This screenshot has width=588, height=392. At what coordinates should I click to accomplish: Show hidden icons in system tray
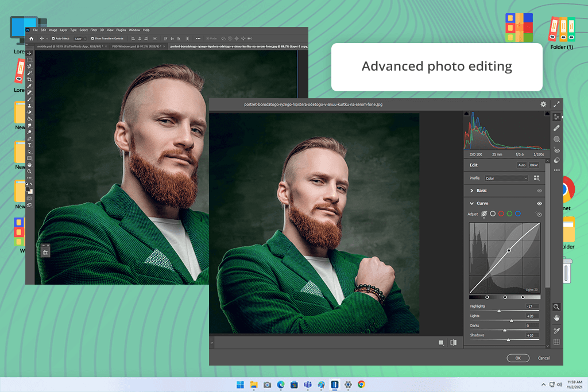pos(543,385)
